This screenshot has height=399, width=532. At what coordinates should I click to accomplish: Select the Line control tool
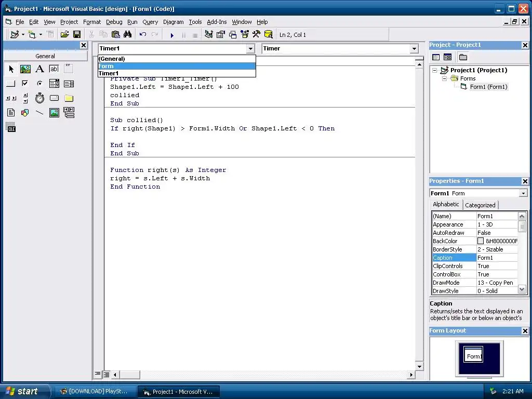tap(39, 113)
